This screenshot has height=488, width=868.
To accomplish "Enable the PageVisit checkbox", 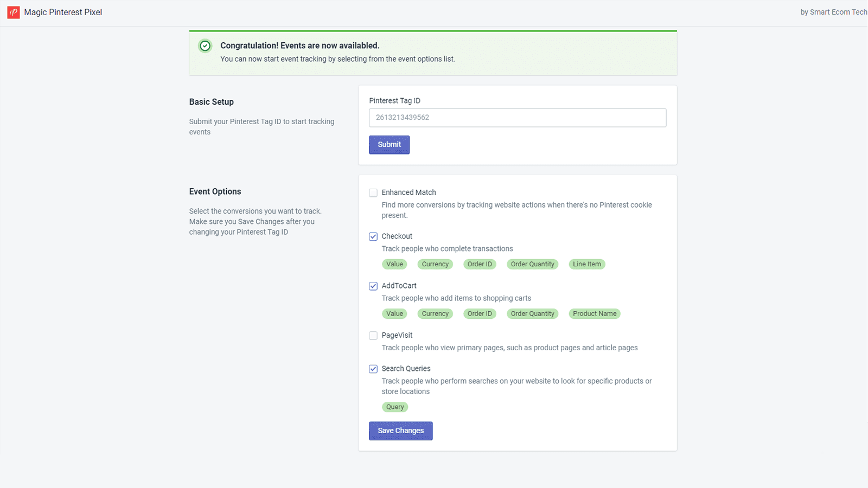I will [x=373, y=336].
